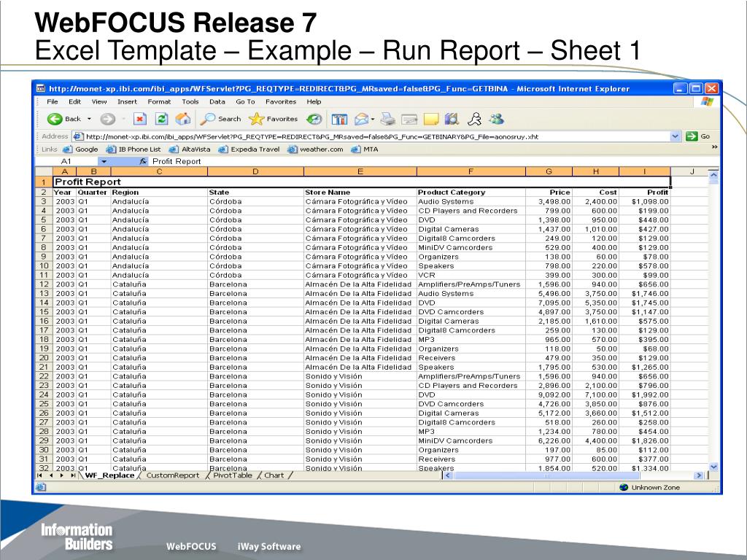The image size is (747, 560).
Task: Open the Format menu
Action: tap(159, 101)
